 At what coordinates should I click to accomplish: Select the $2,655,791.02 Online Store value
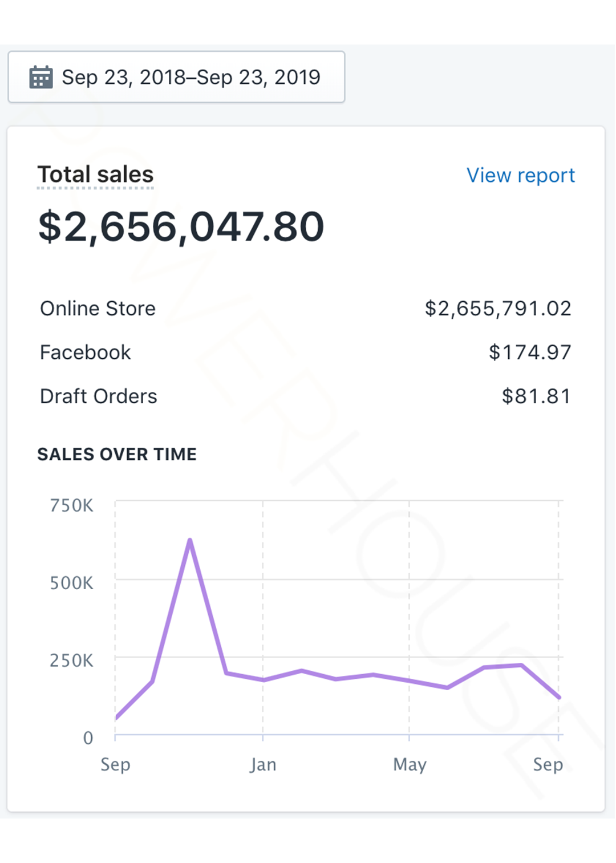(497, 309)
